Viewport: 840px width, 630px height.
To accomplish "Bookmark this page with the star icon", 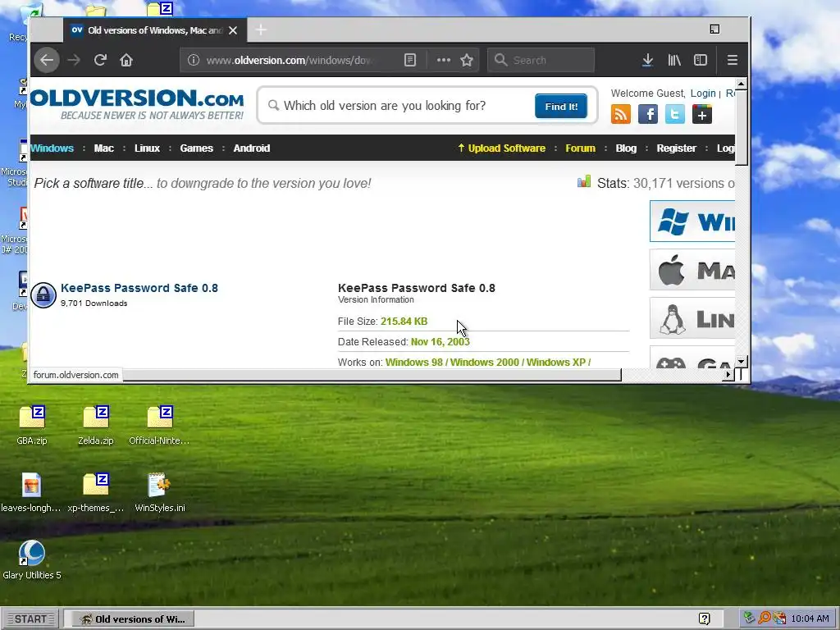I will [467, 60].
